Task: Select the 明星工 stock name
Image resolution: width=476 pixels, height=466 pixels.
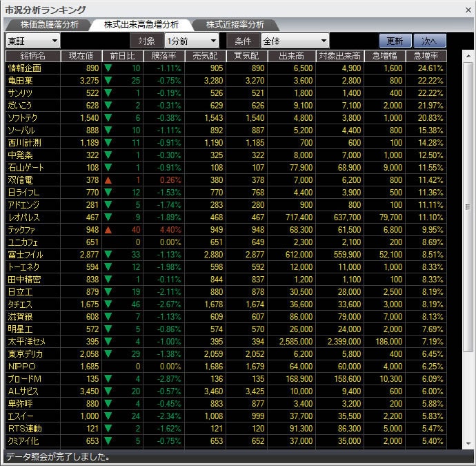Action: tap(20, 329)
